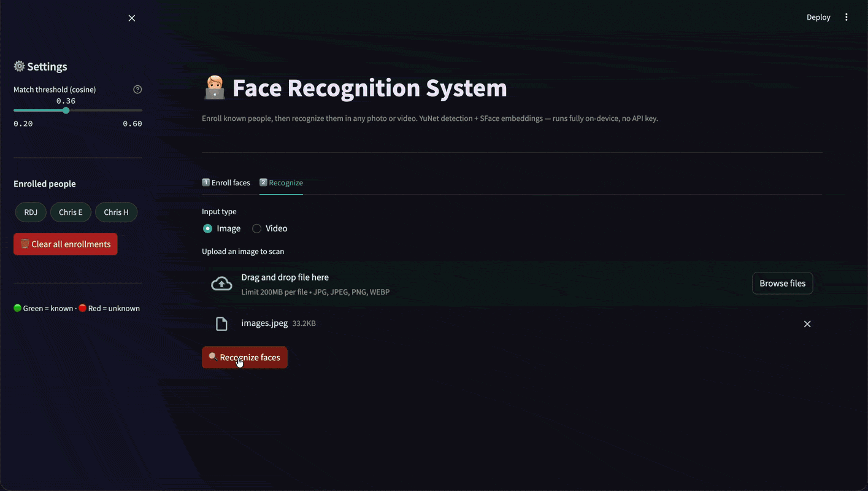Select the Image input type

pyautogui.click(x=221, y=228)
